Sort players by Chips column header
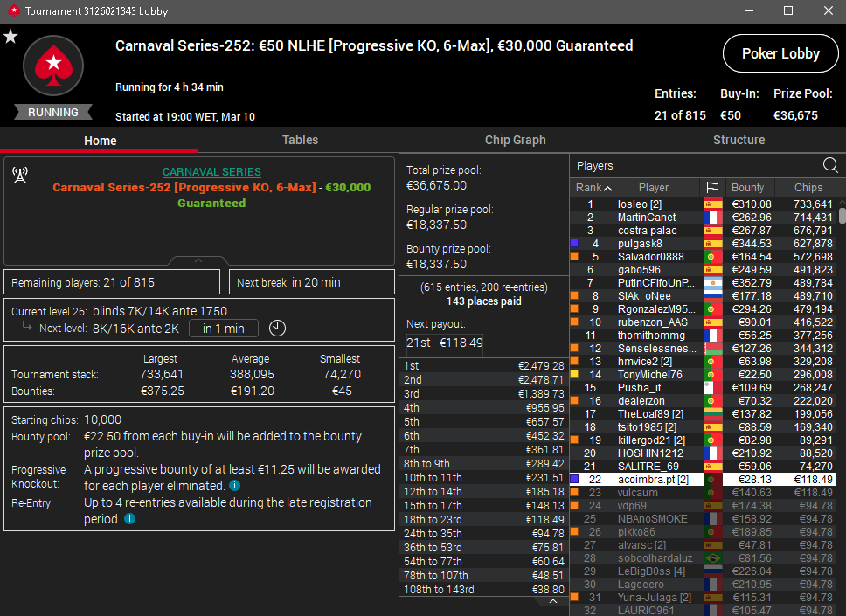Image resolution: width=846 pixels, height=616 pixels. point(808,188)
